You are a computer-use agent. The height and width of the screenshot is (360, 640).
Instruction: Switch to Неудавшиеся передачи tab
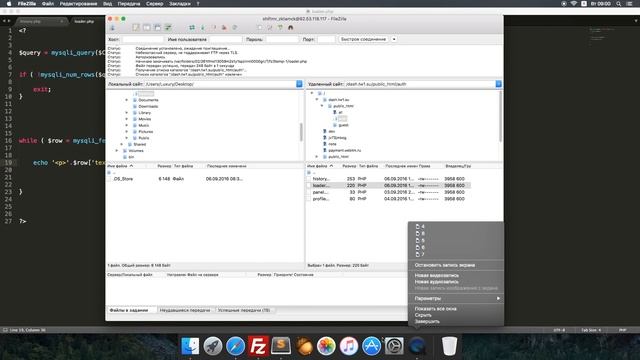click(185, 310)
